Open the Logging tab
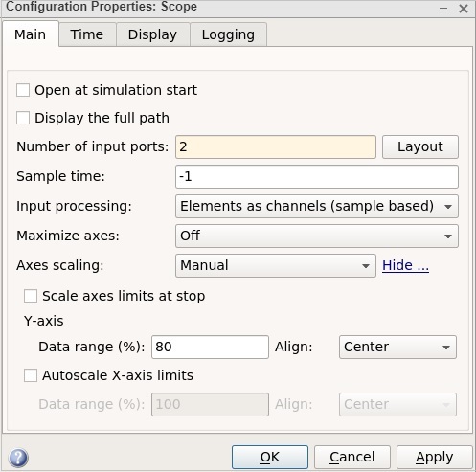The height and width of the screenshot is (472, 476). 228,34
